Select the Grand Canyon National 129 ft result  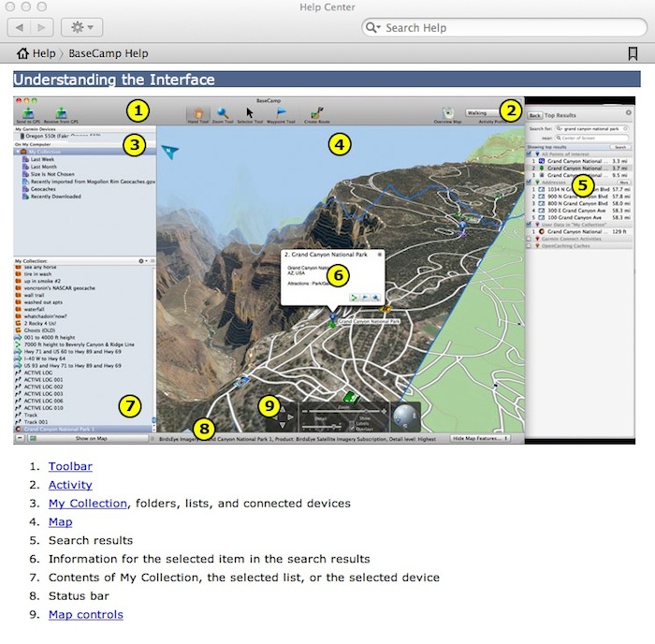click(x=579, y=231)
